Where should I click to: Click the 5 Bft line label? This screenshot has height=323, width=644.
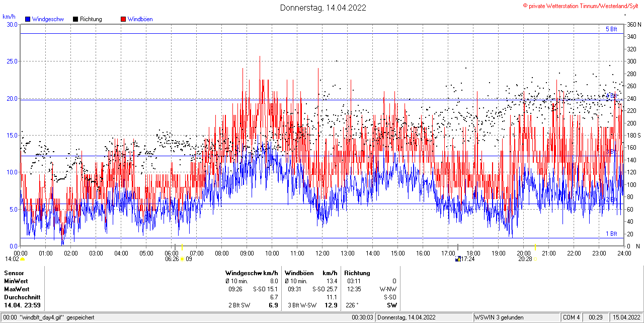click(x=611, y=29)
